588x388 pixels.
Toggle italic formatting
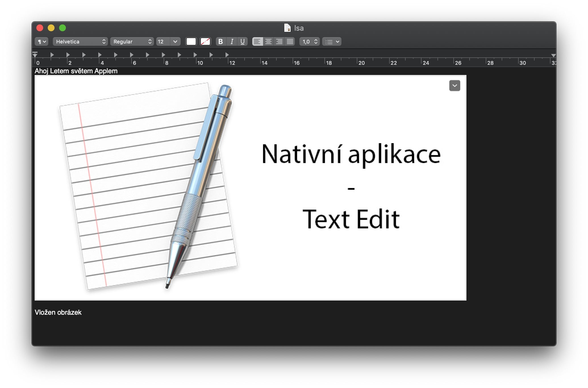point(232,41)
